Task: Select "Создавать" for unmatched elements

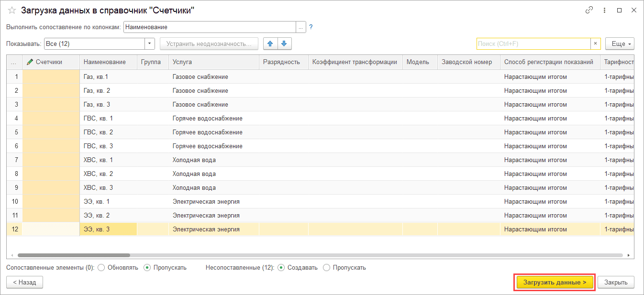Action: point(281,268)
